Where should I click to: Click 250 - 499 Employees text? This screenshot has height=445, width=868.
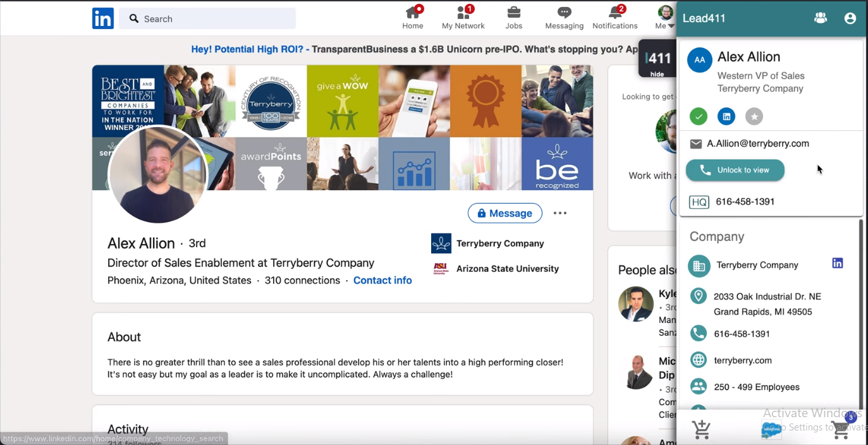pos(757,387)
